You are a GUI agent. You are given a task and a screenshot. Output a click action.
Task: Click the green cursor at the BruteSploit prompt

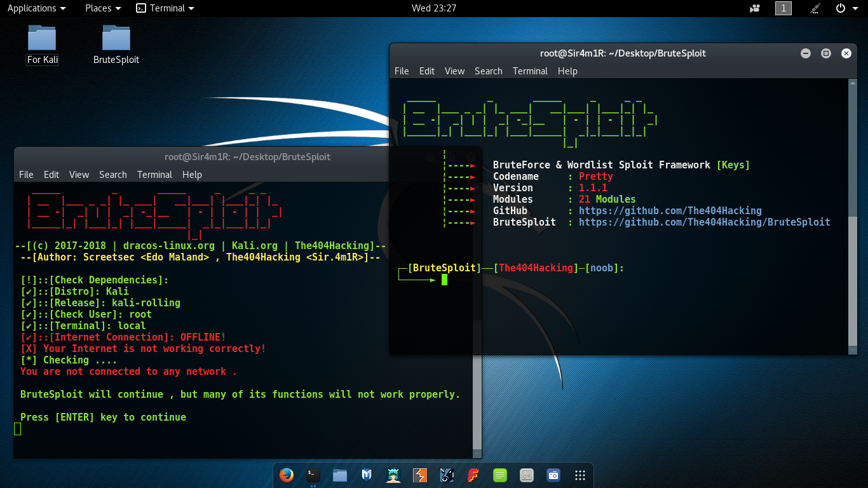[x=445, y=280]
